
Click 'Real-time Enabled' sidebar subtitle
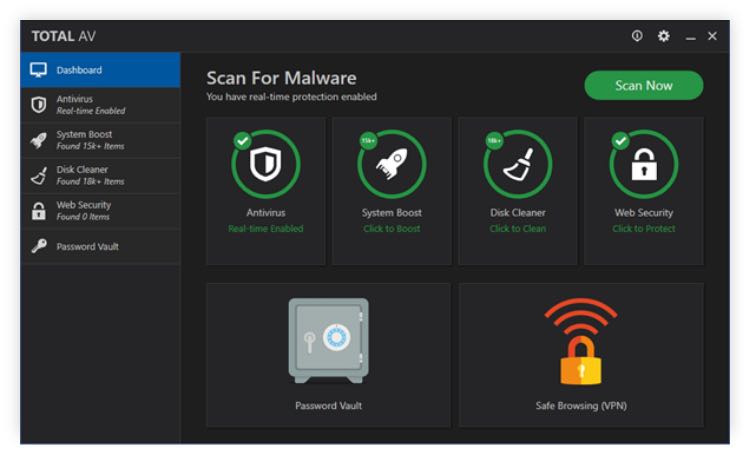tap(91, 111)
